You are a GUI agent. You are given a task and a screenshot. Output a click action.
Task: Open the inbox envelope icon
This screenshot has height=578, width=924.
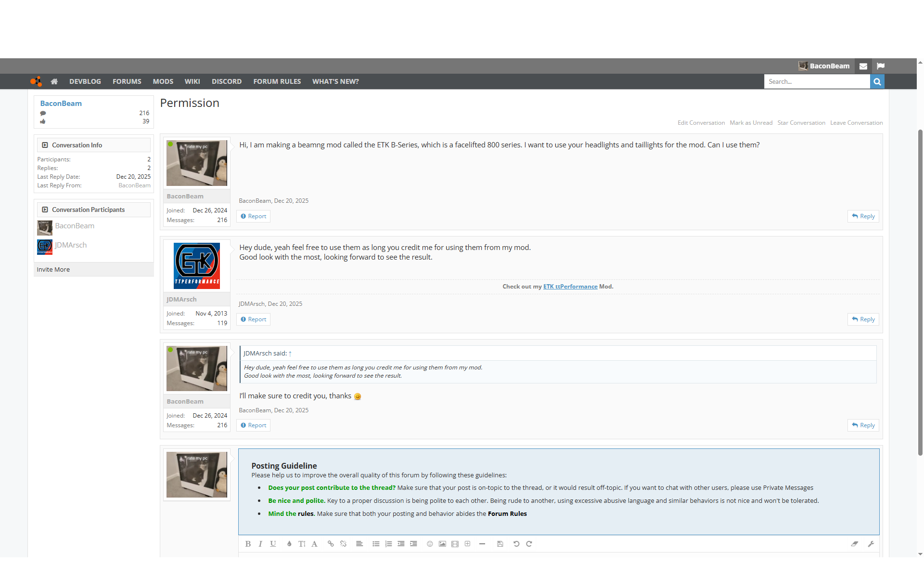click(863, 66)
